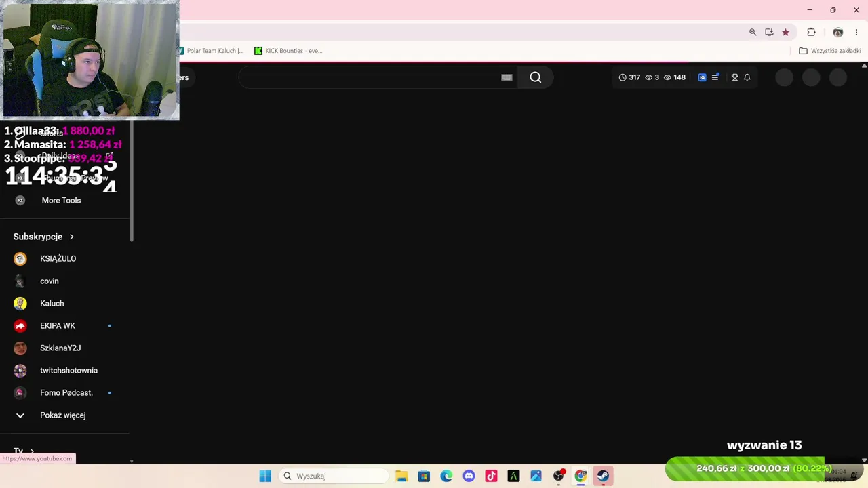Open Photos app from taskbar
This screenshot has height=488, width=868.
coord(536,476)
